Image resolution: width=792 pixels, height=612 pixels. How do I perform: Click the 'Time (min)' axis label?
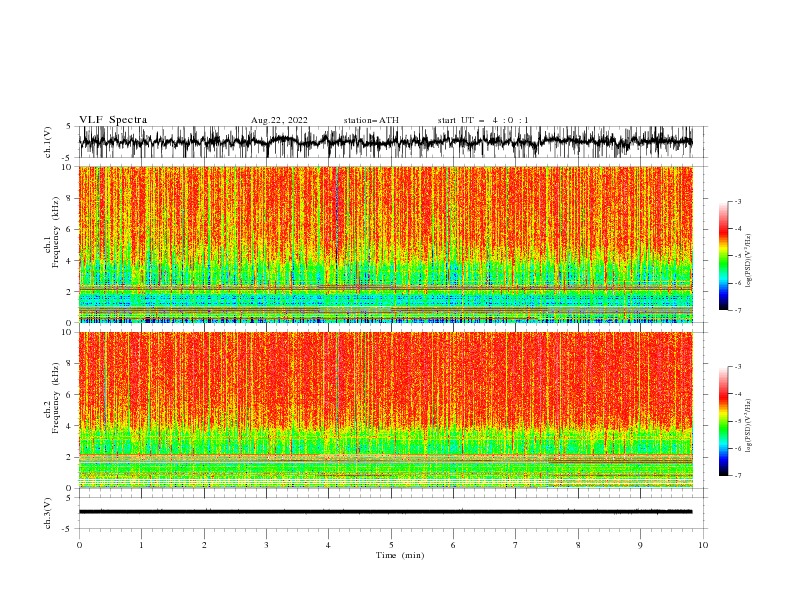[400, 555]
